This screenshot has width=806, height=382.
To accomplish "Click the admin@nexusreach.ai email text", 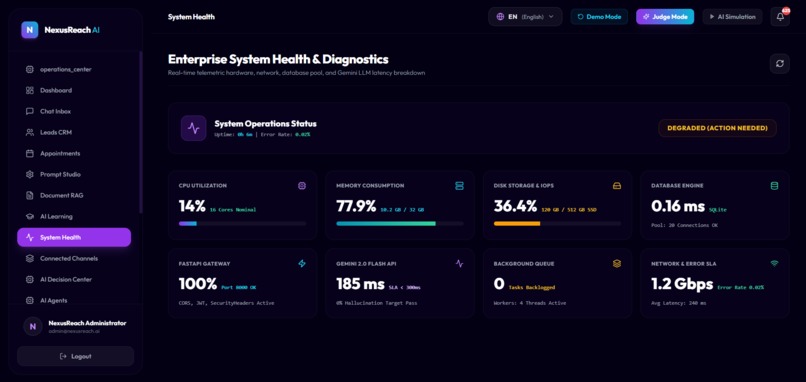I will tap(74, 332).
